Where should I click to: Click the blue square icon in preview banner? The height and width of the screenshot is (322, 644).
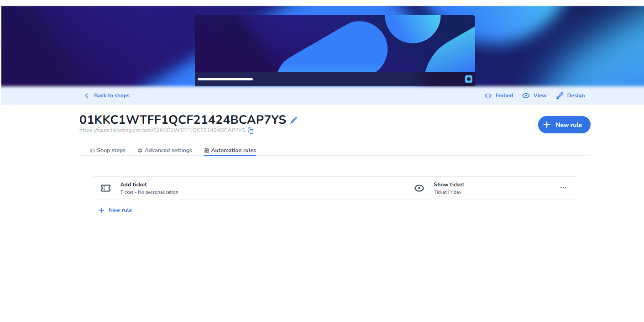[x=468, y=79]
